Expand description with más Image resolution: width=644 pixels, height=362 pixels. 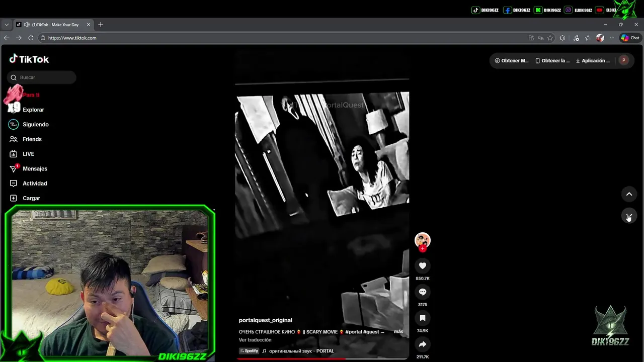pos(398,332)
